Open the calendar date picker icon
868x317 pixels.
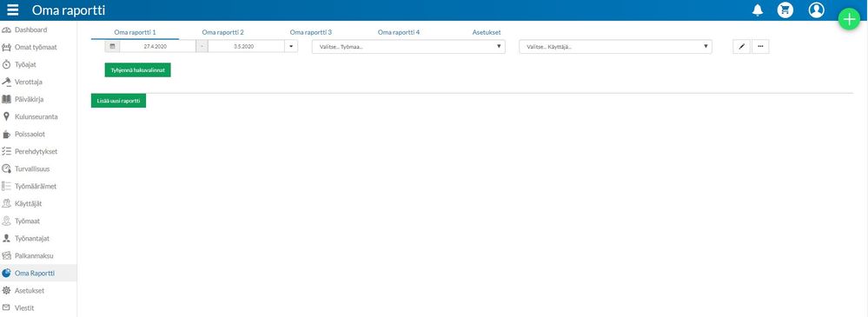pyautogui.click(x=112, y=47)
